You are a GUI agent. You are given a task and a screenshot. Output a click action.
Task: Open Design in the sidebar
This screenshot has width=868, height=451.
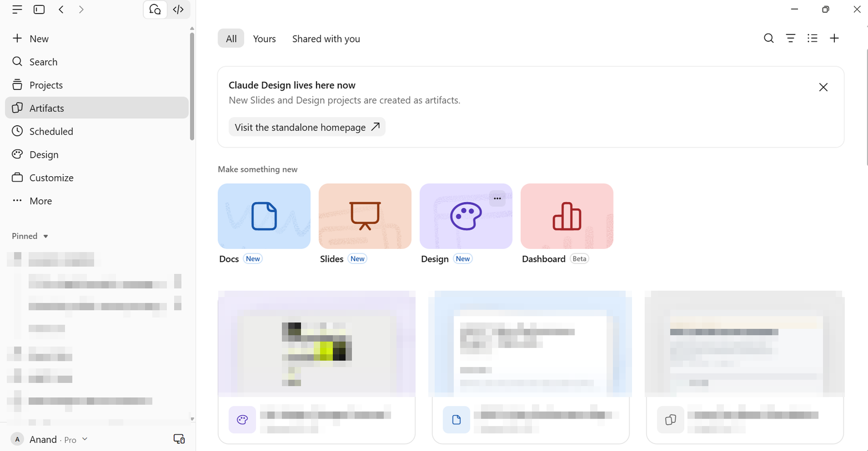click(x=97, y=154)
